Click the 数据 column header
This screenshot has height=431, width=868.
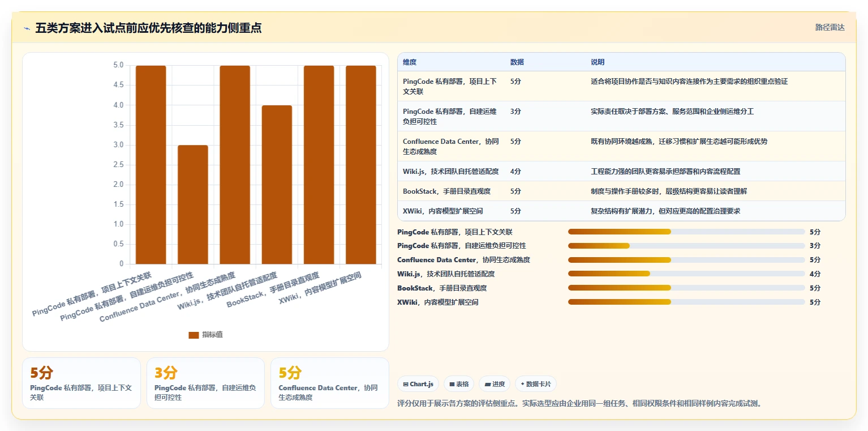click(x=517, y=62)
